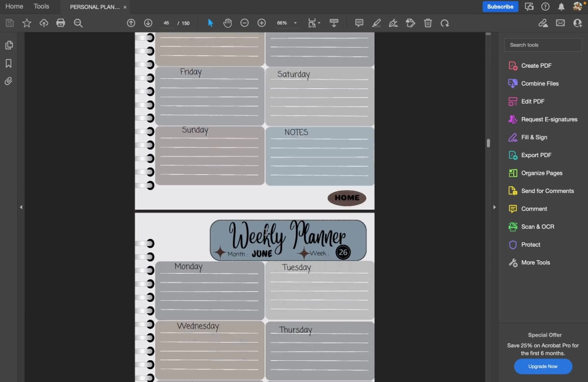Activate the hand pan tool
Image resolution: width=588 pixels, height=382 pixels.
coord(227,24)
